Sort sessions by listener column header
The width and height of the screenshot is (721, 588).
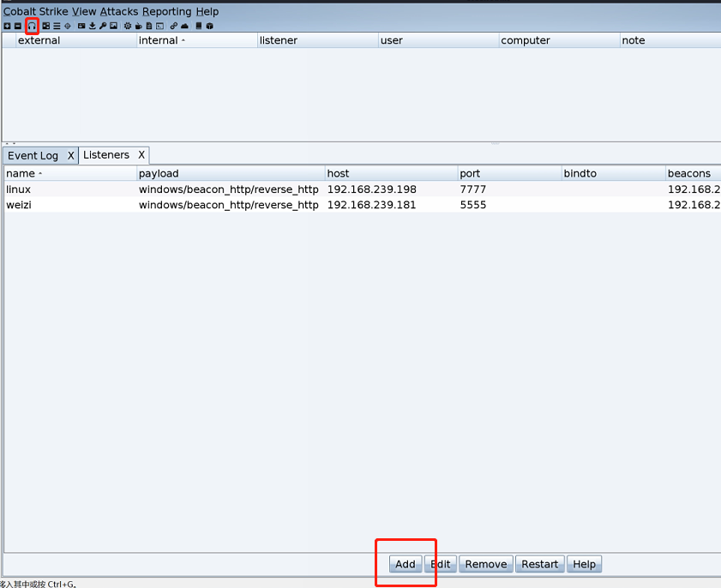tap(318, 40)
